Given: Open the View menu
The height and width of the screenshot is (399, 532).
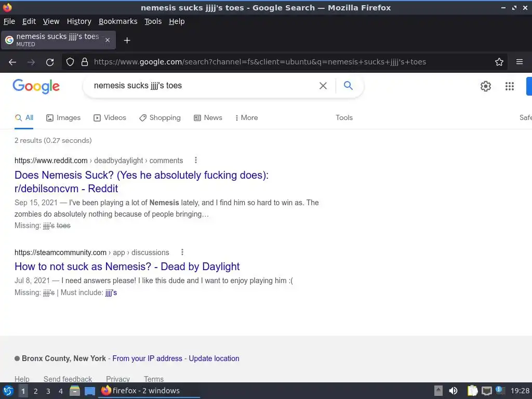Looking at the screenshot, I should pos(51,21).
